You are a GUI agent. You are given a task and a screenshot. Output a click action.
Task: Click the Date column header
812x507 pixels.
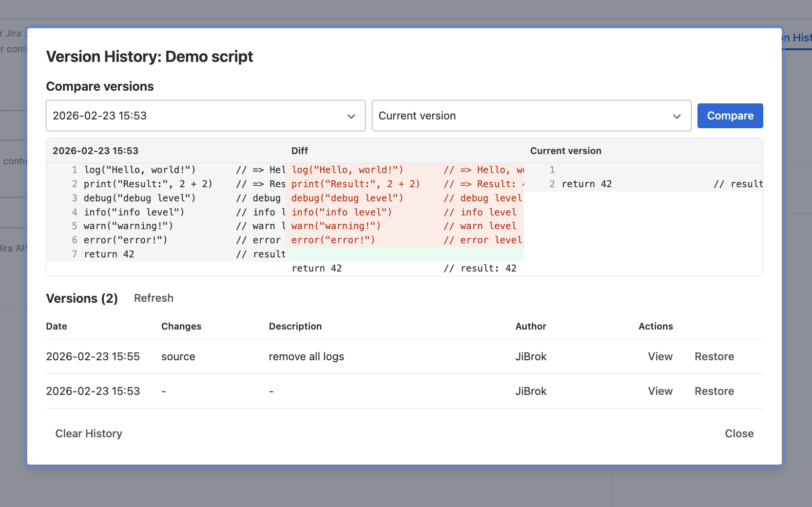point(57,326)
